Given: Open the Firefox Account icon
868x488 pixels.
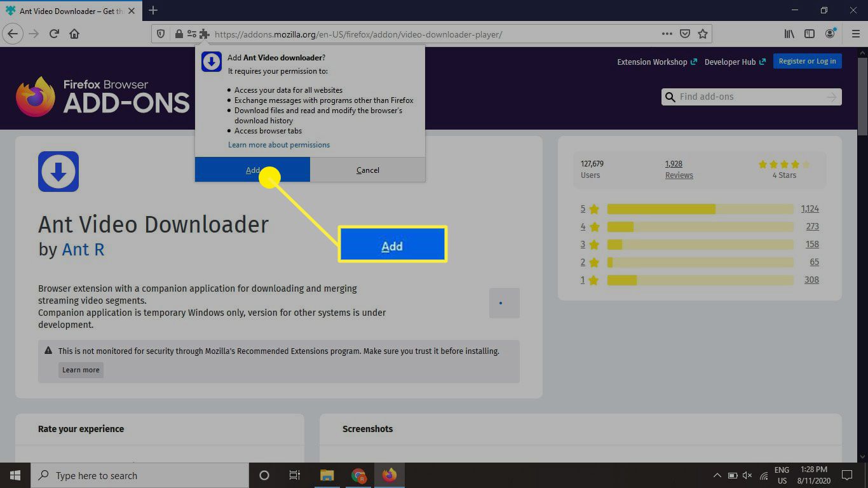Looking at the screenshot, I should (831, 34).
